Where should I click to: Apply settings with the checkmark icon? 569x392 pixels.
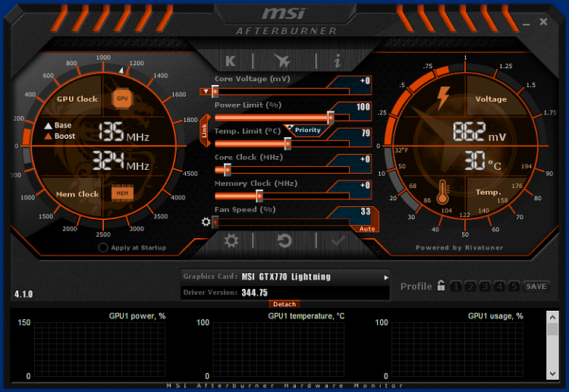point(338,240)
